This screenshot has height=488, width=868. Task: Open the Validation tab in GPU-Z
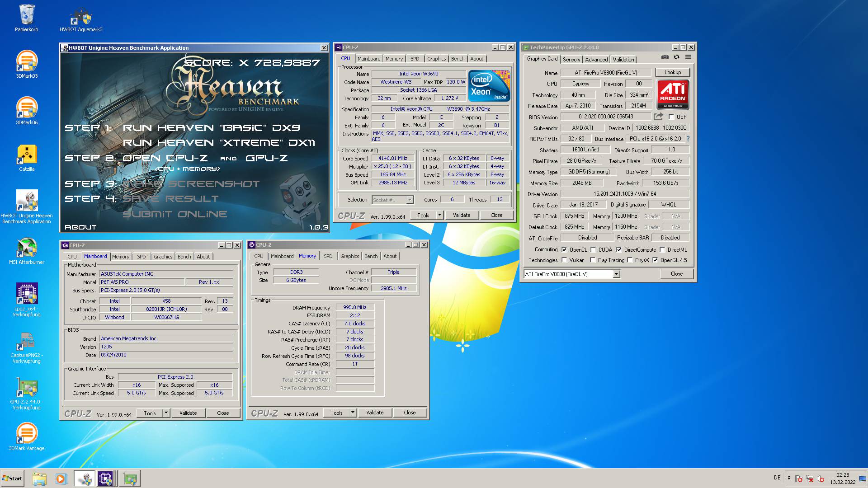click(623, 60)
